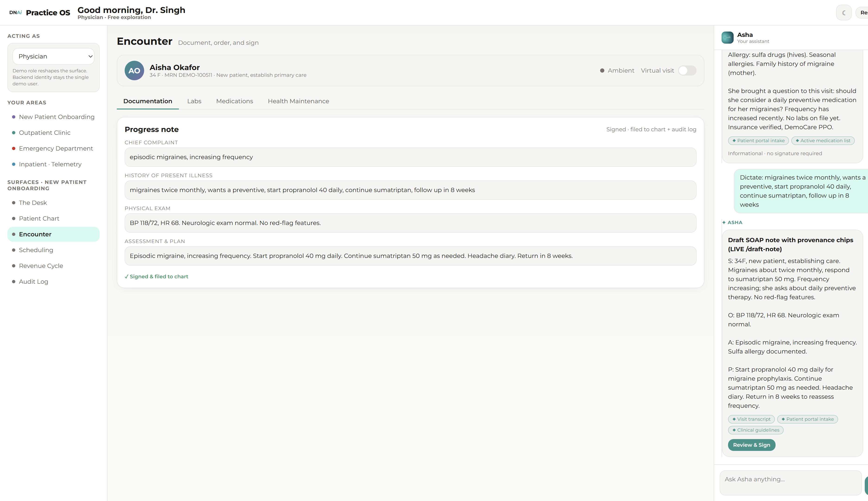Enable the Virtual visit switch

pos(687,71)
